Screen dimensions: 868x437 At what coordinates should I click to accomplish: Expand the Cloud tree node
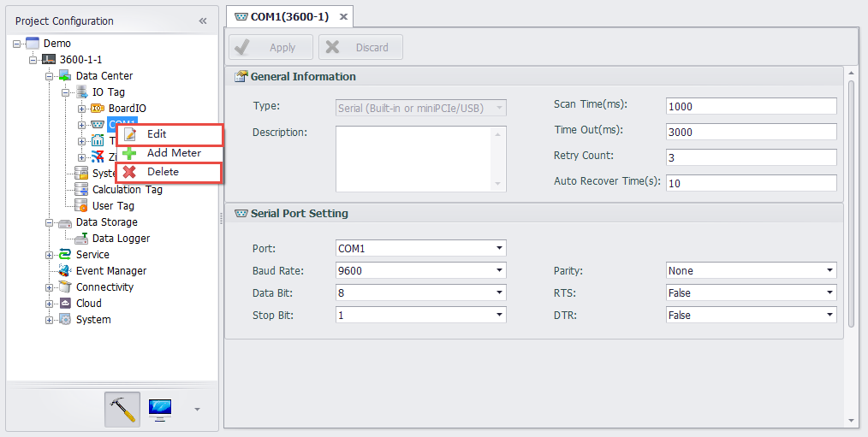pyautogui.click(x=50, y=304)
